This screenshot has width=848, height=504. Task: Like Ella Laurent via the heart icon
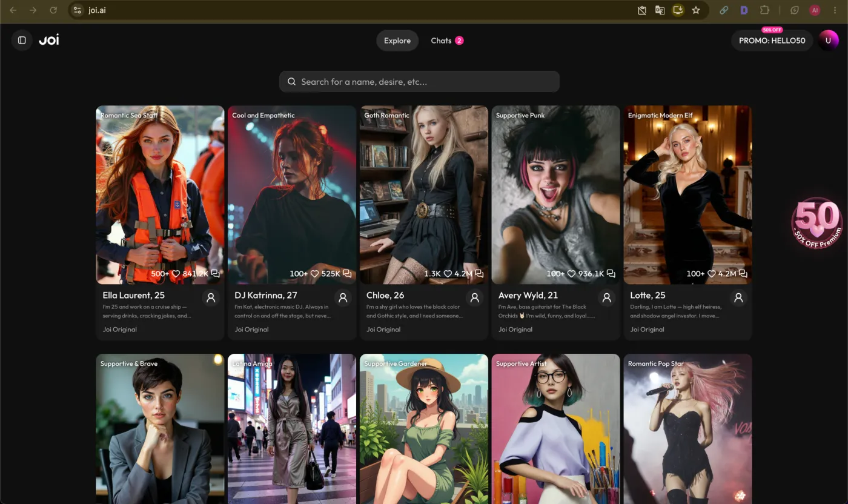click(176, 274)
